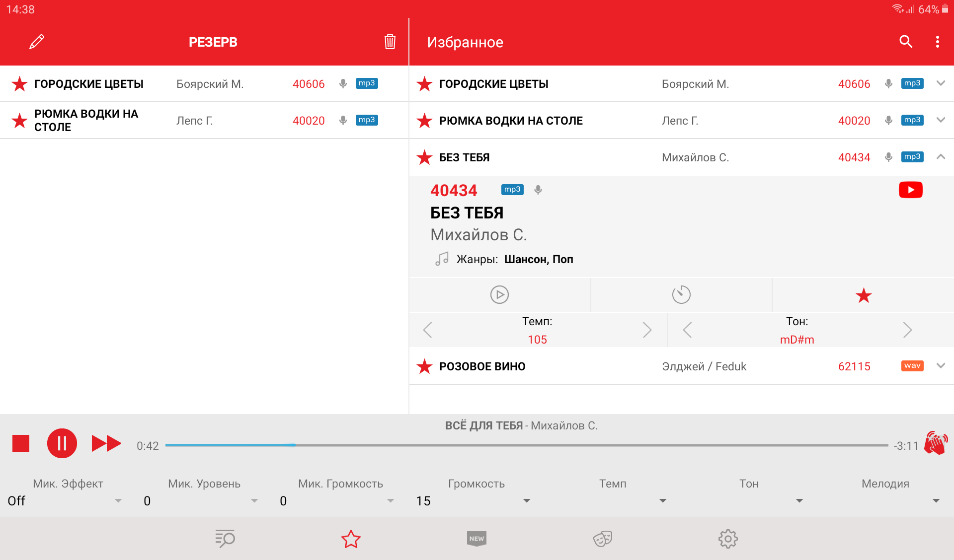
Task: Tap the РЕЗЕРВ header title
Action: click(213, 42)
